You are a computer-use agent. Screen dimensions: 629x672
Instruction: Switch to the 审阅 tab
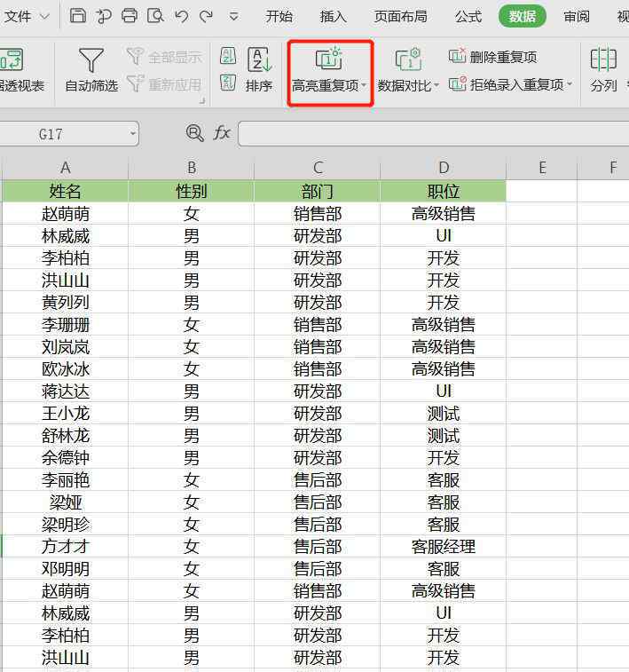coord(577,17)
